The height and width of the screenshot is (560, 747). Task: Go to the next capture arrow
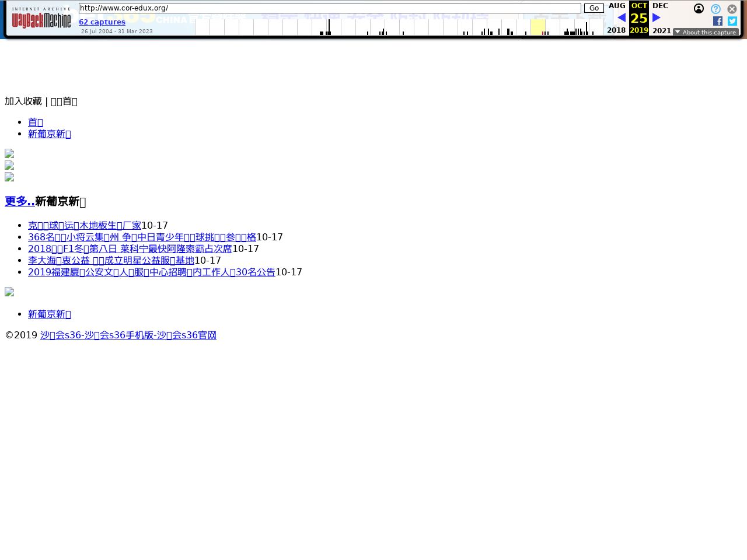pos(657,18)
